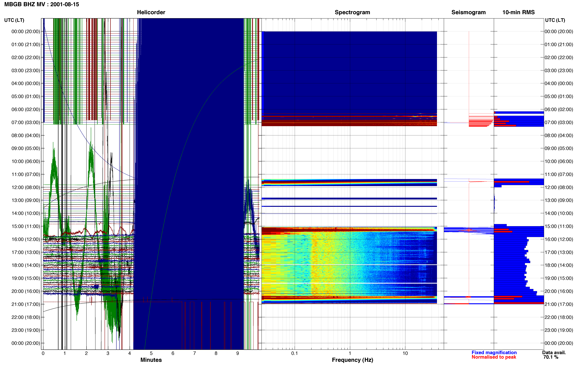Click tick label 5 on the Minutes axis

pyautogui.click(x=151, y=353)
